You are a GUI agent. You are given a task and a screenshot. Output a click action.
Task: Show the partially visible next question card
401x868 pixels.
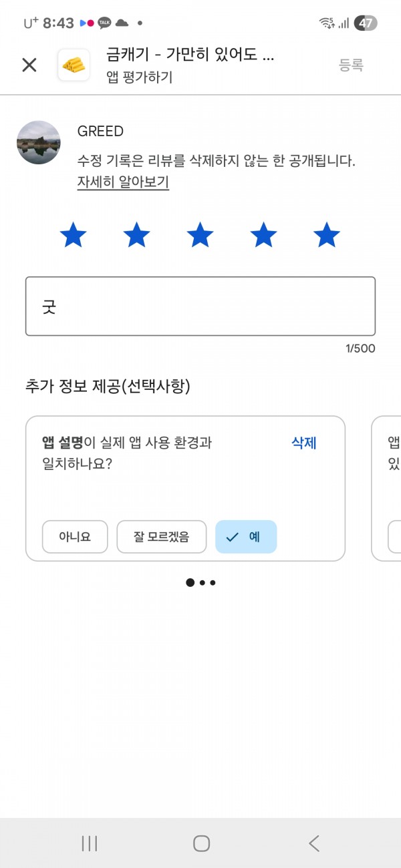pos(386,488)
